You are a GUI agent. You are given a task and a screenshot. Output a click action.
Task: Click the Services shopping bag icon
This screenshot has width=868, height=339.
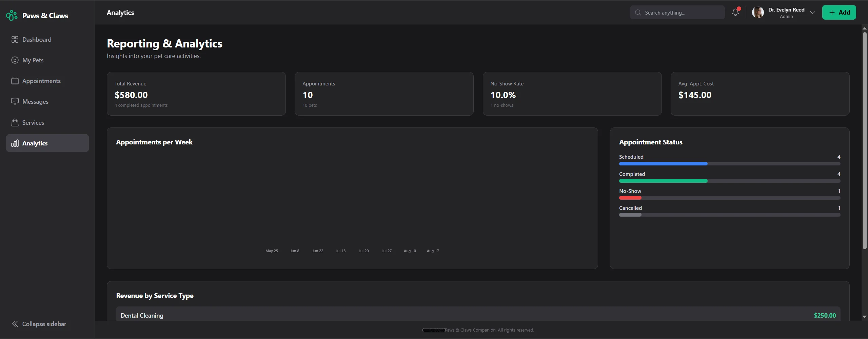click(x=15, y=123)
